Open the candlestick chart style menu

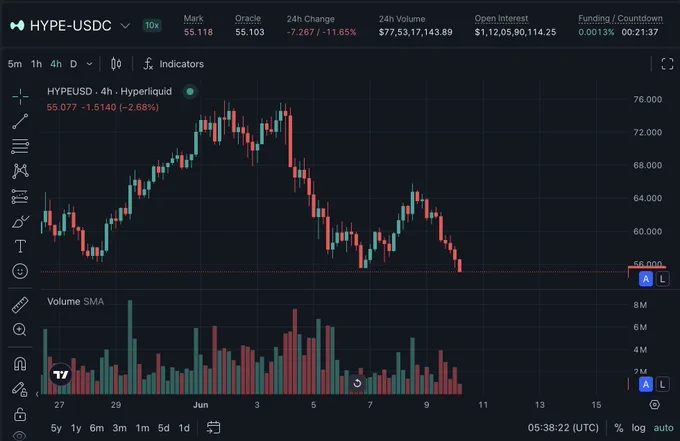point(116,64)
